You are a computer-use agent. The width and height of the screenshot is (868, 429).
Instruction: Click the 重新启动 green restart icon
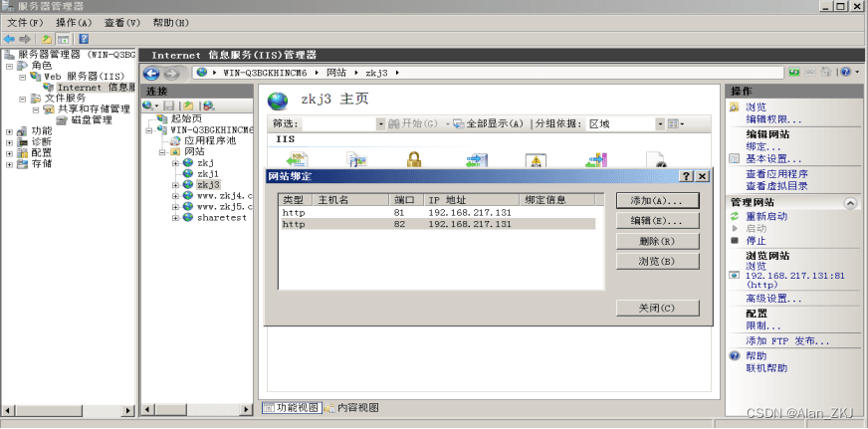pos(735,216)
